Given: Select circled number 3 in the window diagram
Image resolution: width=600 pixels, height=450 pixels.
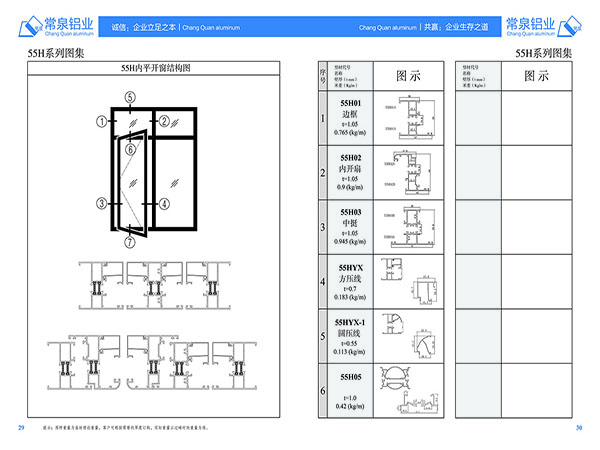Looking at the screenshot, I should click(101, 203).
